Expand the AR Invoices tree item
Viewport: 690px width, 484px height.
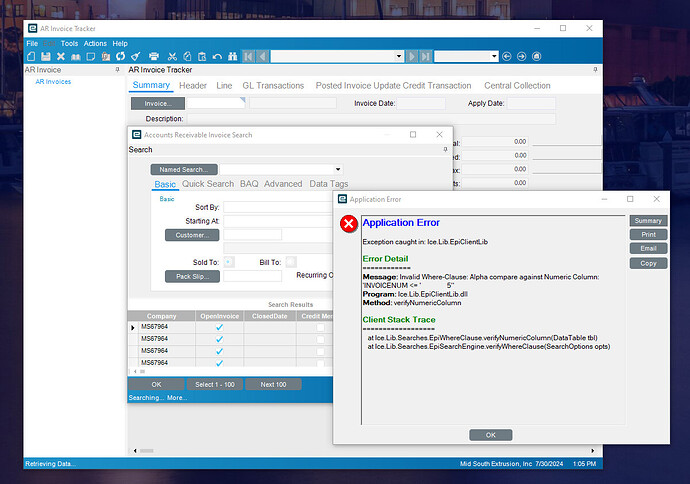pyautogui.click(x=53, y=82)
